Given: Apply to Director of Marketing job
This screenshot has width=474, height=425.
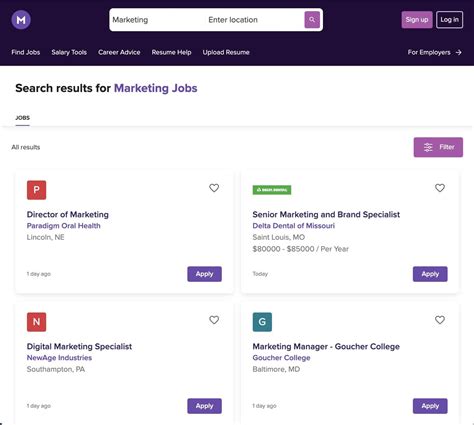Looking at the screenshot, I should (x=204, y=274).
